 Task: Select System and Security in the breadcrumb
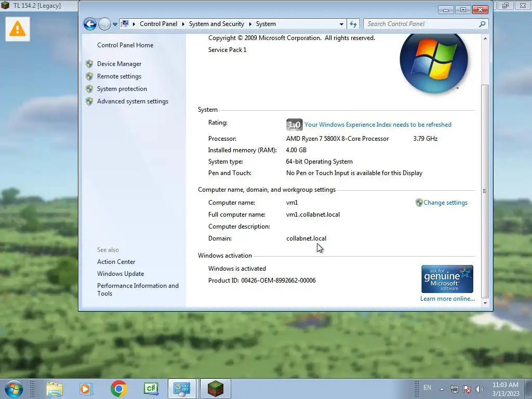click(217, 24)
